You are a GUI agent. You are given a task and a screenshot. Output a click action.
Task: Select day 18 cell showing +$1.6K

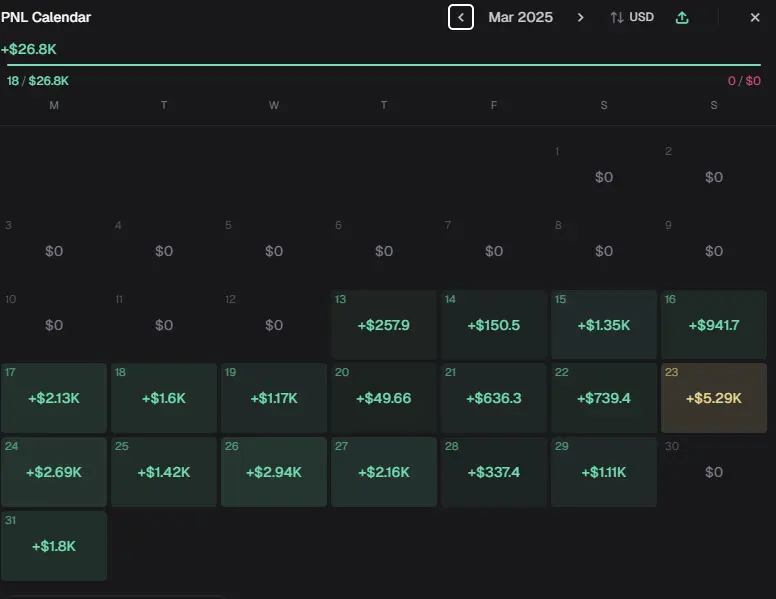click(164, 398)
